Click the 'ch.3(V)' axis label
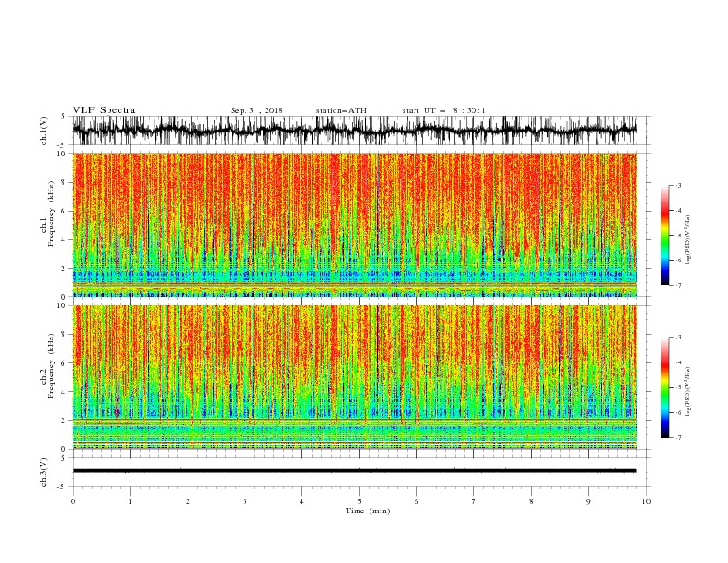The image size is (728, 563). tap(44, 472)
